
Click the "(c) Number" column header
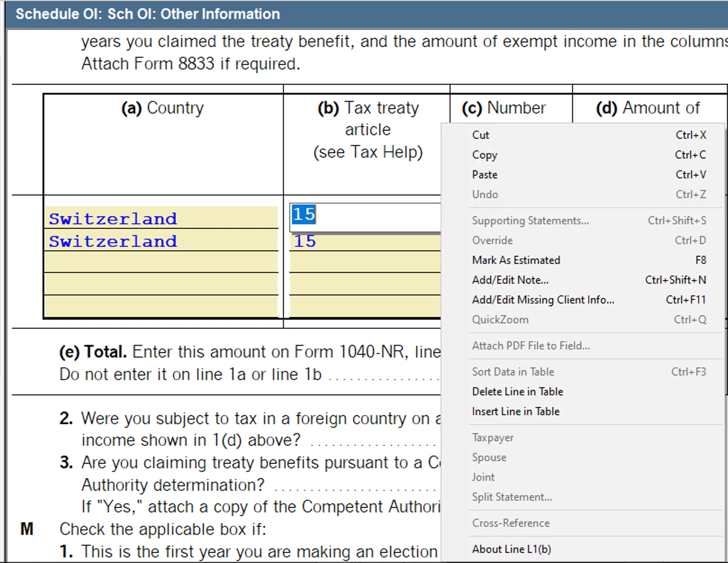coord(504,108)
